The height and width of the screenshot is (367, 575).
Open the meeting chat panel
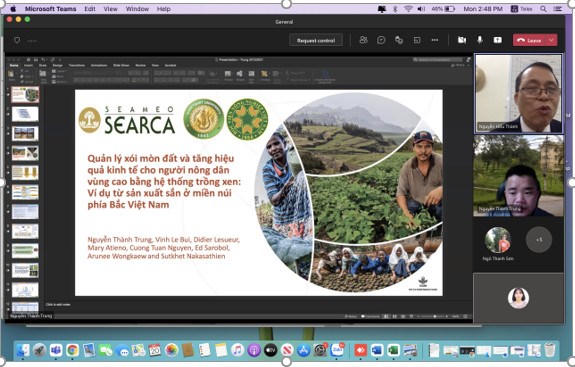click(381, 40)
